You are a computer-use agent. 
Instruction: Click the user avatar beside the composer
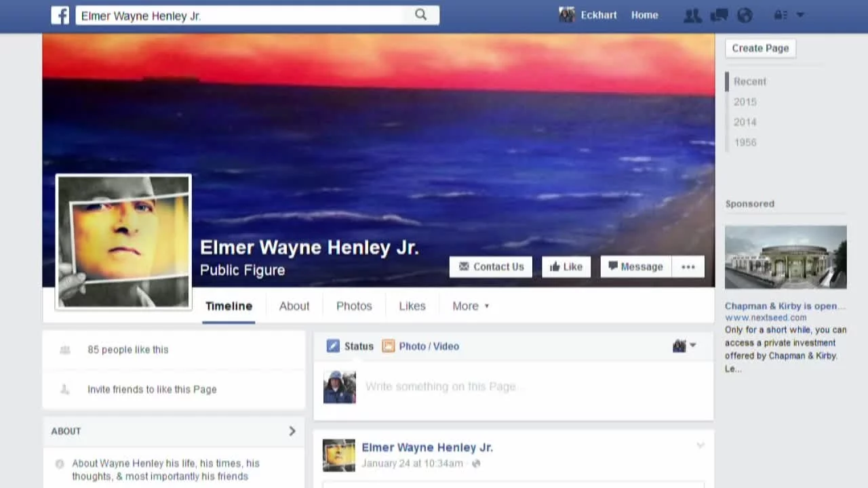point(339,387)
